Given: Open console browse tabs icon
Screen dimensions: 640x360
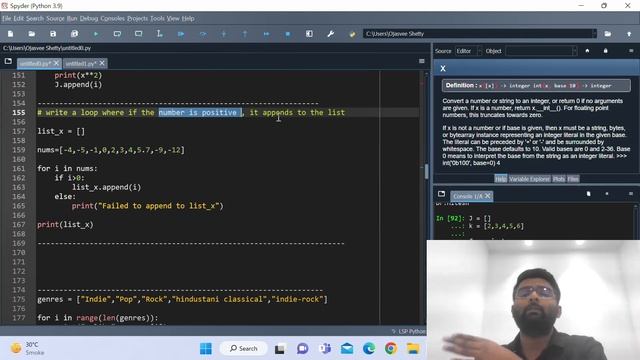Looking at the screenshot, I should pos(441,194).
